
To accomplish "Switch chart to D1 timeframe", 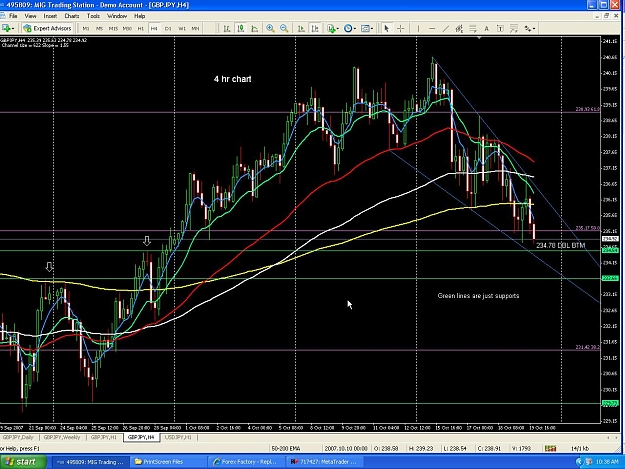I will [x=168, y=28].
